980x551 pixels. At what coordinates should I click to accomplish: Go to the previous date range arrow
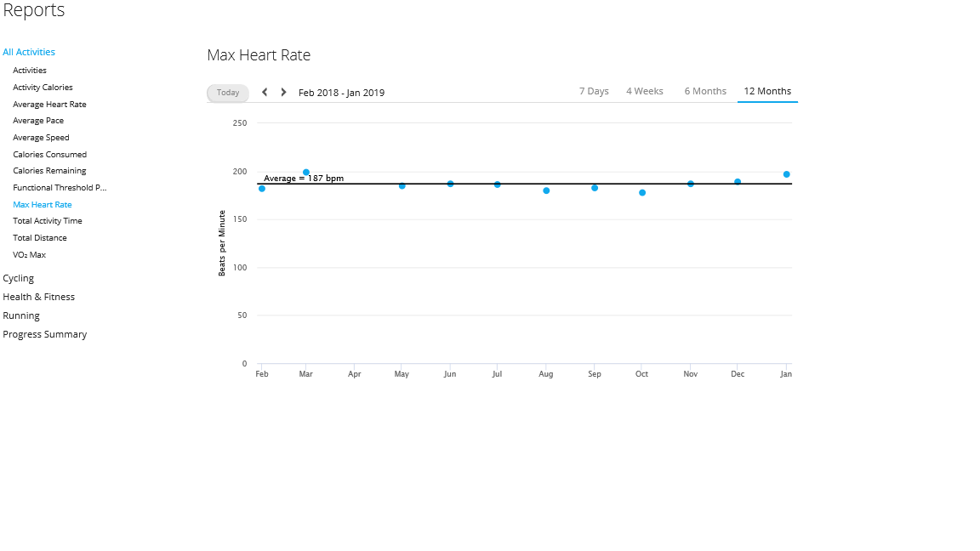coord(265,92)
